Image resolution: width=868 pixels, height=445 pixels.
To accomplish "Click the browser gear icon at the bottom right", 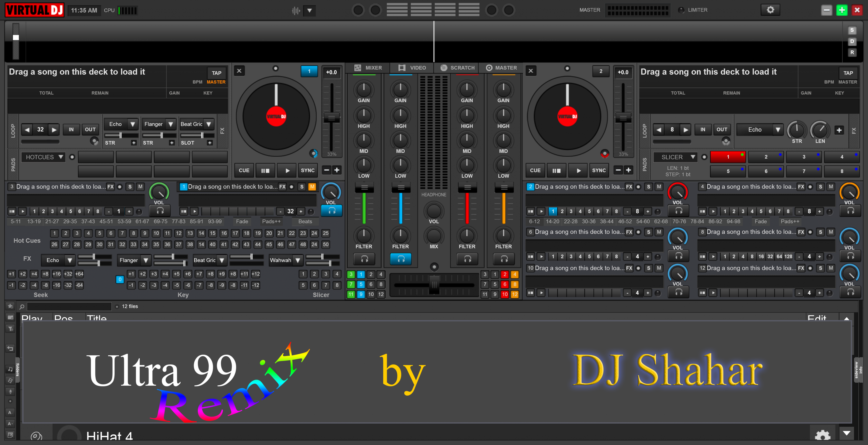I will (x=823, y=435).
